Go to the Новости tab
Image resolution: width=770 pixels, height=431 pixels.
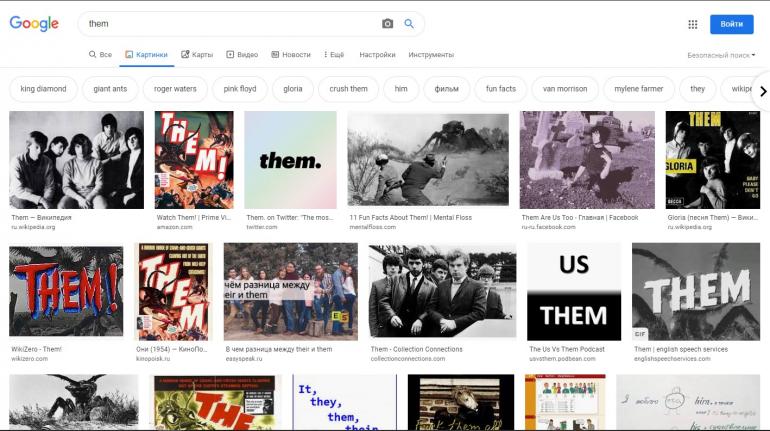coord(291,54)
